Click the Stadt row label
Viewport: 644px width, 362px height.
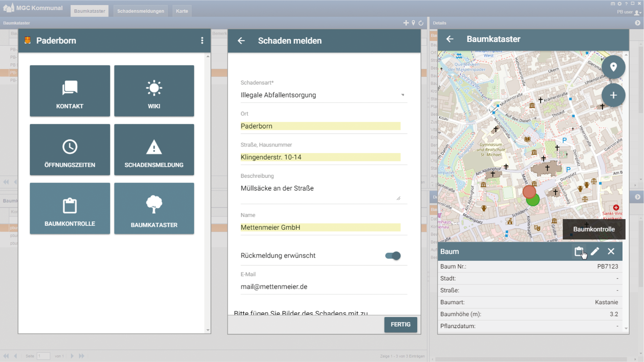tap(448, 278)
